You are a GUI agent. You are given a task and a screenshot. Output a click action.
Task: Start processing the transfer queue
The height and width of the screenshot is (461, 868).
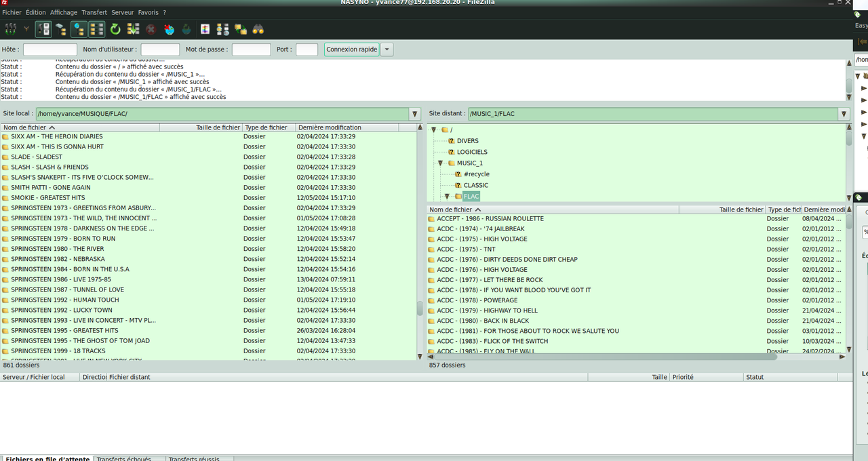tap(133, 29)
